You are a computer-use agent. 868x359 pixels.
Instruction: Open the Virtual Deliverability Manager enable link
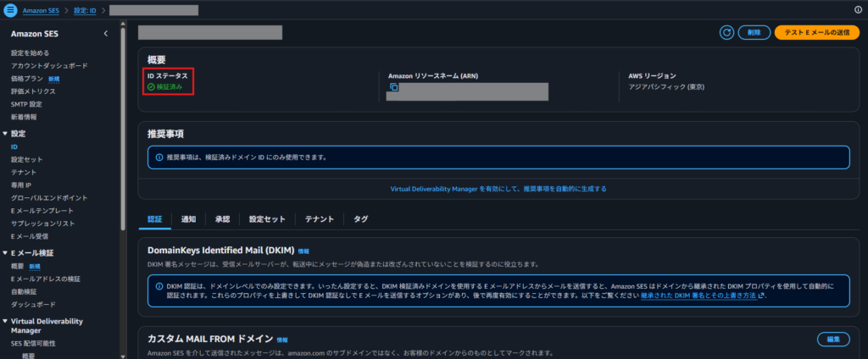498,189
